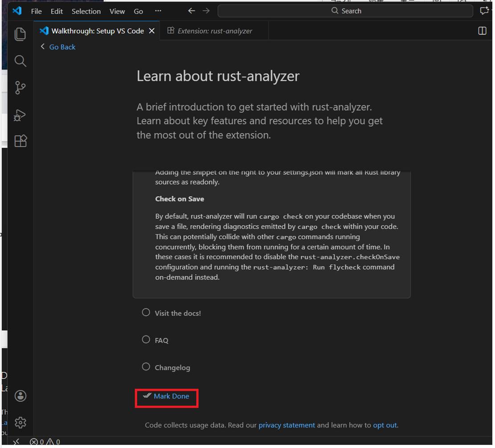Image resolution: width=495 pixels, height=448 pixels.
Task: Click the Search command center box
Action: [345, 11]
